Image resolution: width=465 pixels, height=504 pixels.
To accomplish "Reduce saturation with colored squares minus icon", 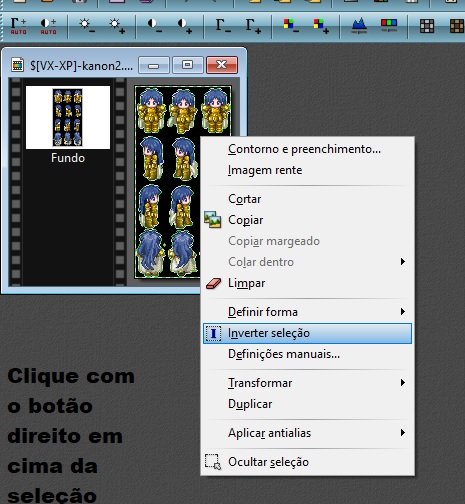I will (x=291, y=26).
